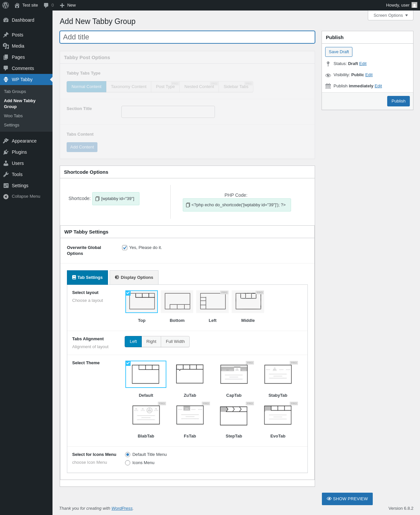Set tabs alignment to Left
The height and width of the screenshot is (515, 420).
click(x=133, y=342)
